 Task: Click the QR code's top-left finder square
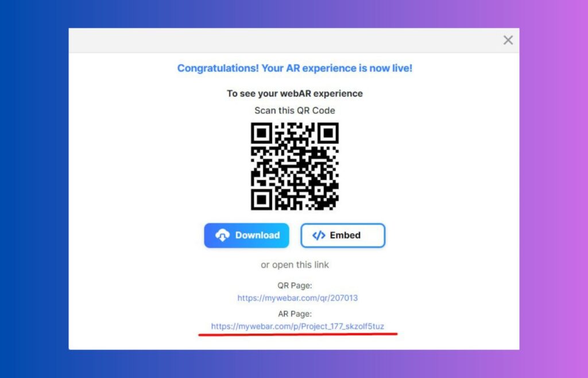click(x=262, y=133)
